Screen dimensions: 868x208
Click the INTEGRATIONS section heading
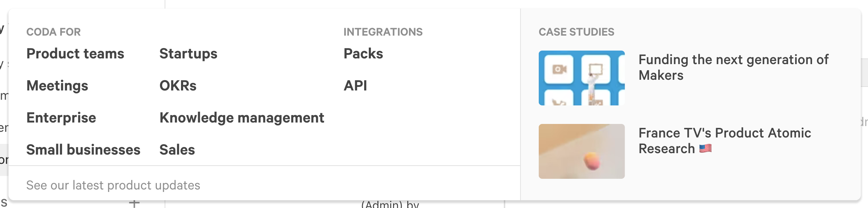(383, 32)
